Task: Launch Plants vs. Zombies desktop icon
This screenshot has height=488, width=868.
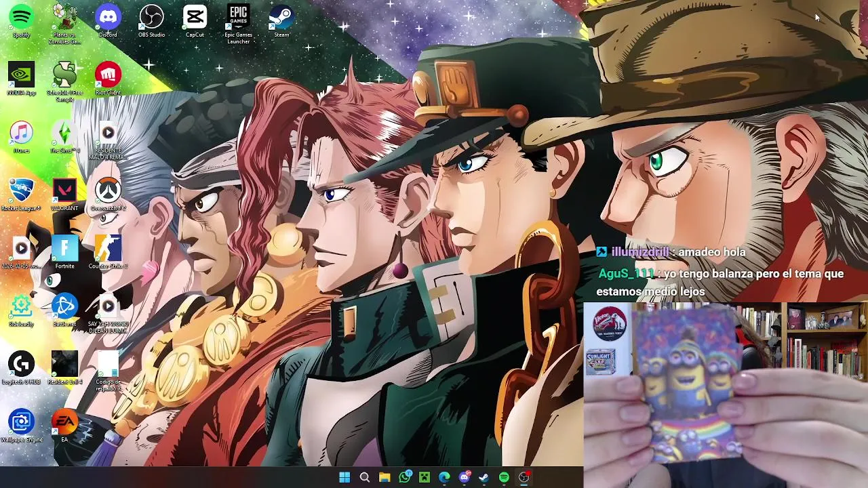Action: pos(64,24)
